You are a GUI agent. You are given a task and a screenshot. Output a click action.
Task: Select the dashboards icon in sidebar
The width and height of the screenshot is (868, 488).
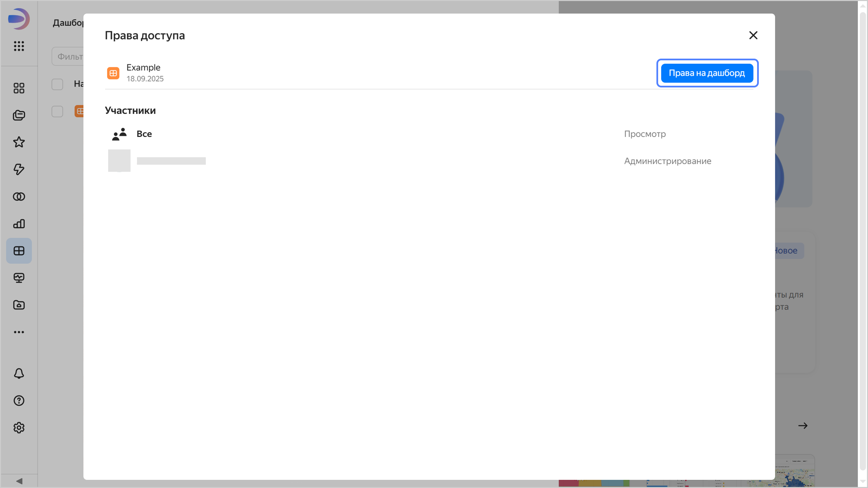(x=19, y=251)
